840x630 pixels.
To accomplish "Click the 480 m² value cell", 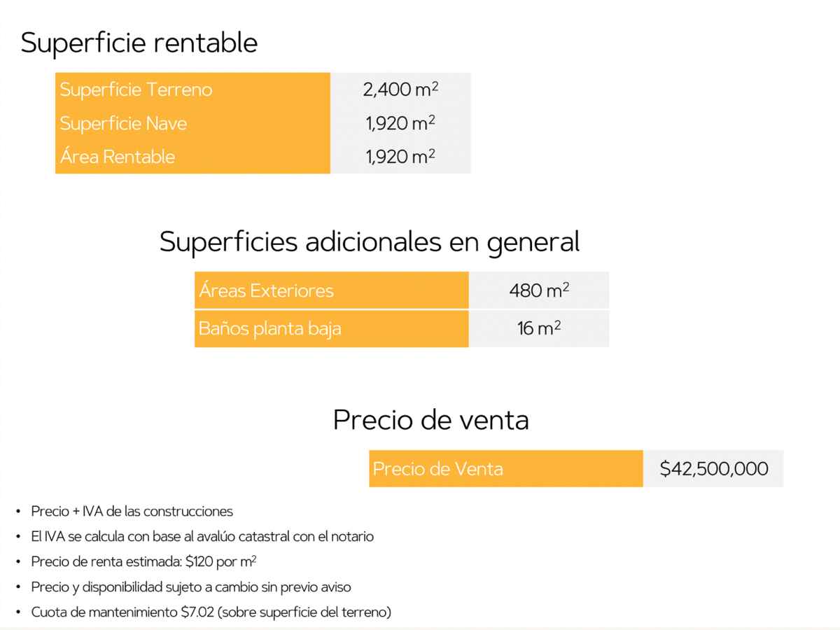I will click(x=539, y=290).
